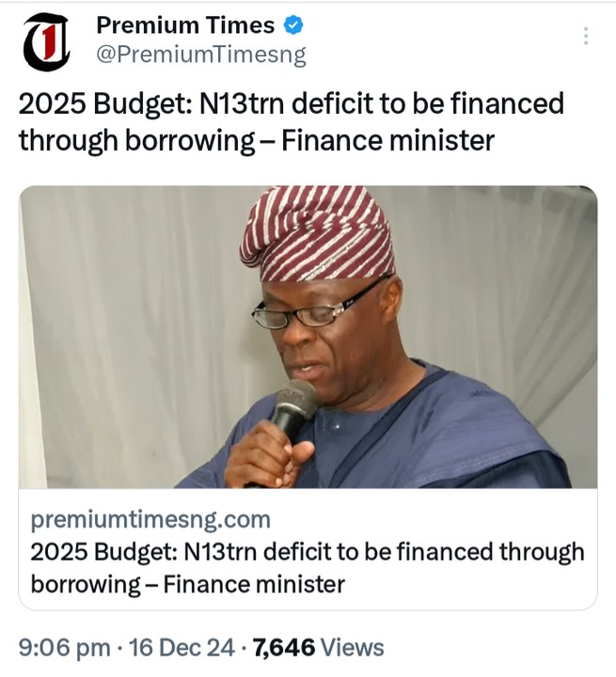
Task: Click the 9:06 pm timestamp
Action: tap(59, 648)
